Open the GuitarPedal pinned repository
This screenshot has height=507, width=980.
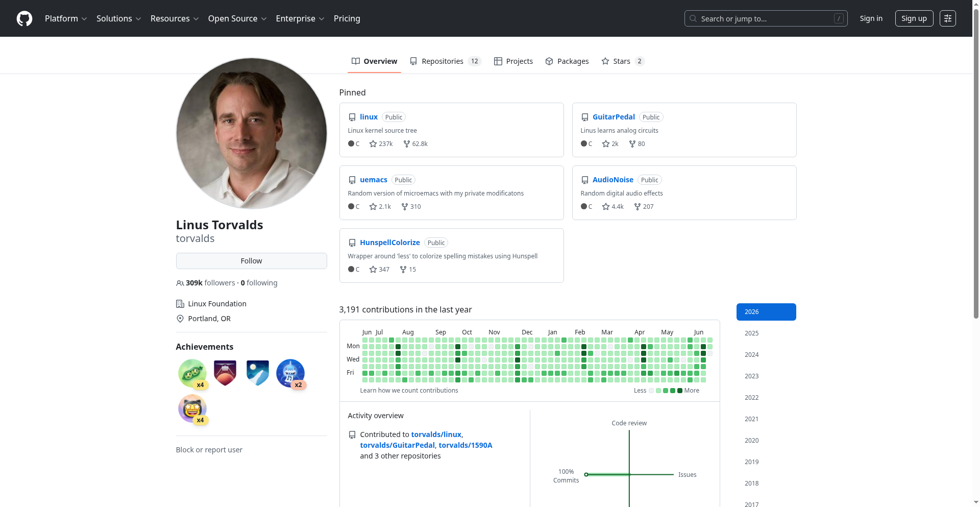614,117
